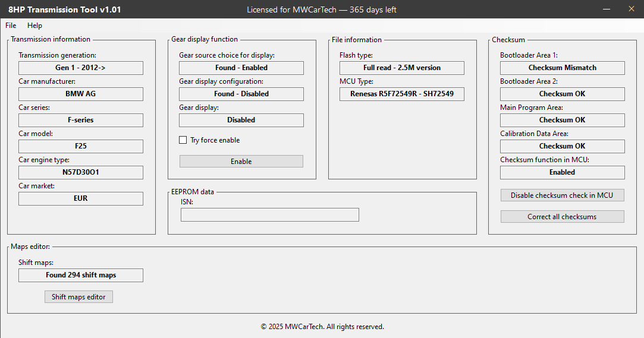Click the Full read - 2.5M version field

pos(402,68)
